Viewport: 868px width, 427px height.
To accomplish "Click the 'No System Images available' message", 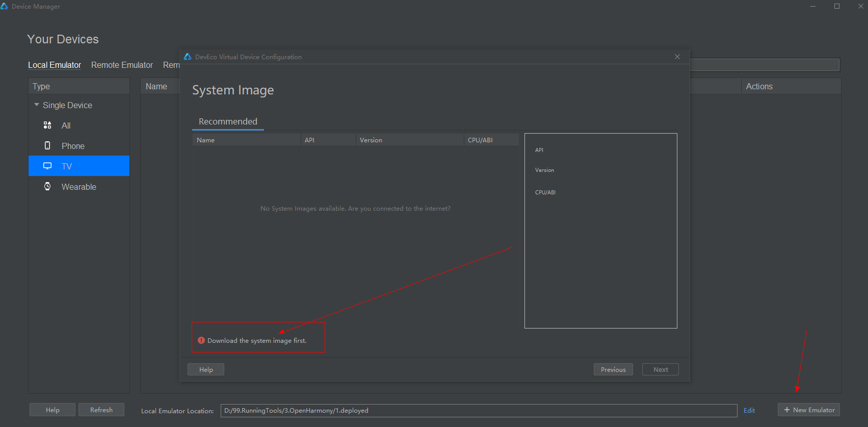I will (x=355, y=208).
